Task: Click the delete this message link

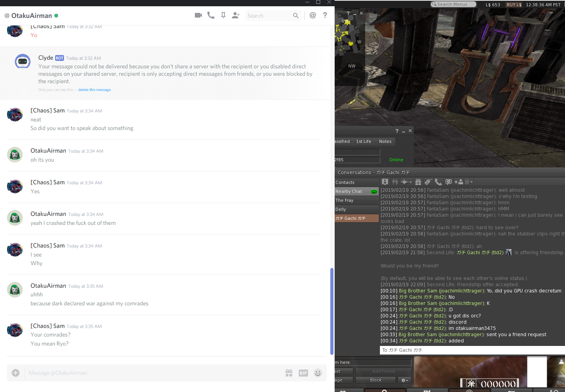Action: (95, 90)
